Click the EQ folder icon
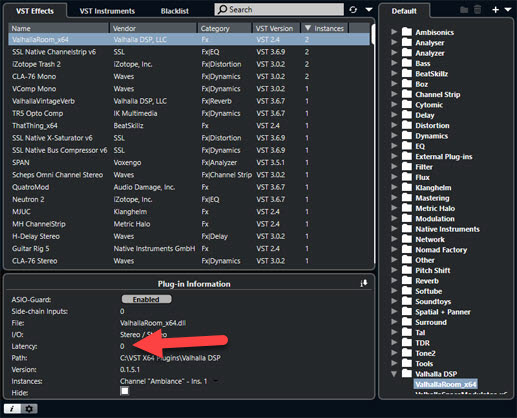The width and height of the screenshot is (517, 418). [x=407, y=146]
